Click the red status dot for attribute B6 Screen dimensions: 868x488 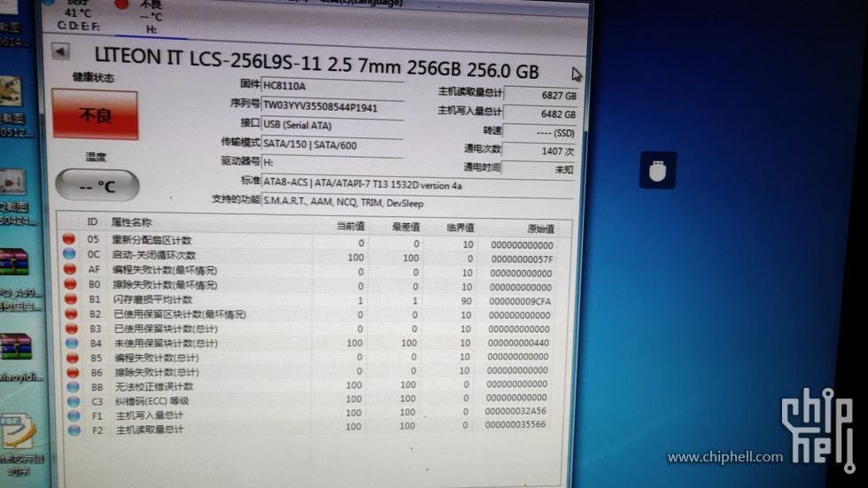click(x=73, y=372)
